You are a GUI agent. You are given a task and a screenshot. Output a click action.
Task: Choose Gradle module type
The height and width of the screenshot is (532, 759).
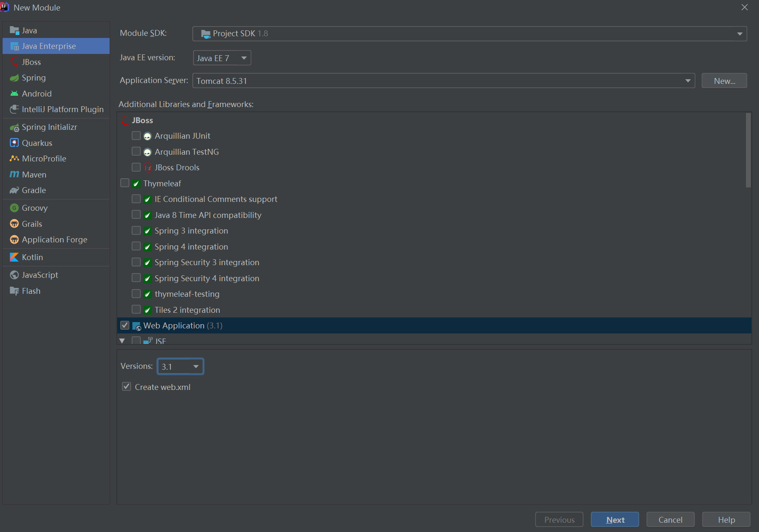[56, 190]
